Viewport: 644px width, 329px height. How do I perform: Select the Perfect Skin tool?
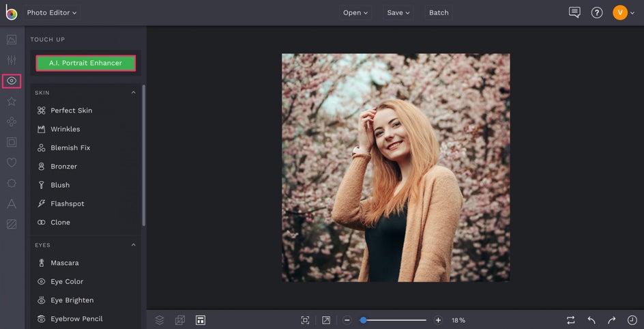[x=71, y=111]
